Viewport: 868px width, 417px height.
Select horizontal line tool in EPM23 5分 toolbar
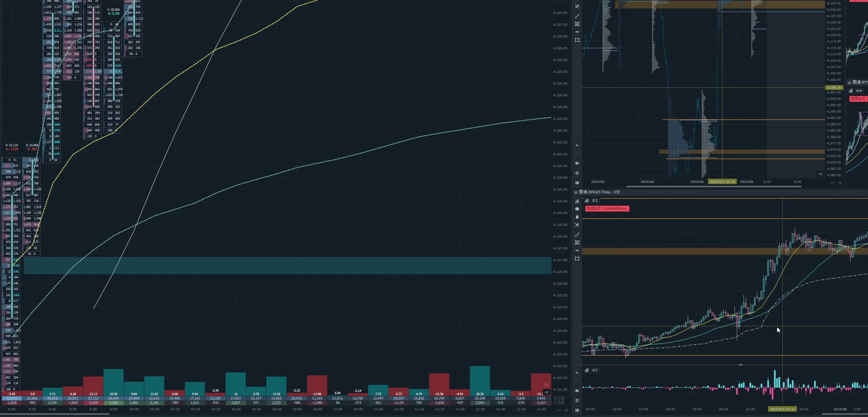pos(577,250)
